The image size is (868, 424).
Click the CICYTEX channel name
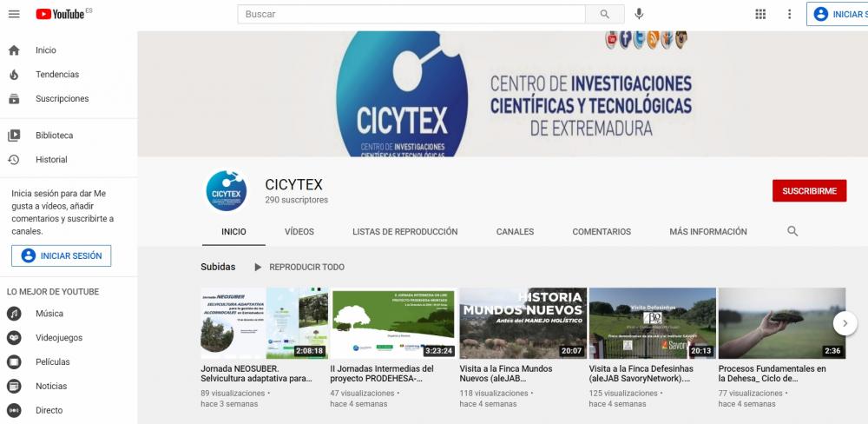(x=293, y=184)
